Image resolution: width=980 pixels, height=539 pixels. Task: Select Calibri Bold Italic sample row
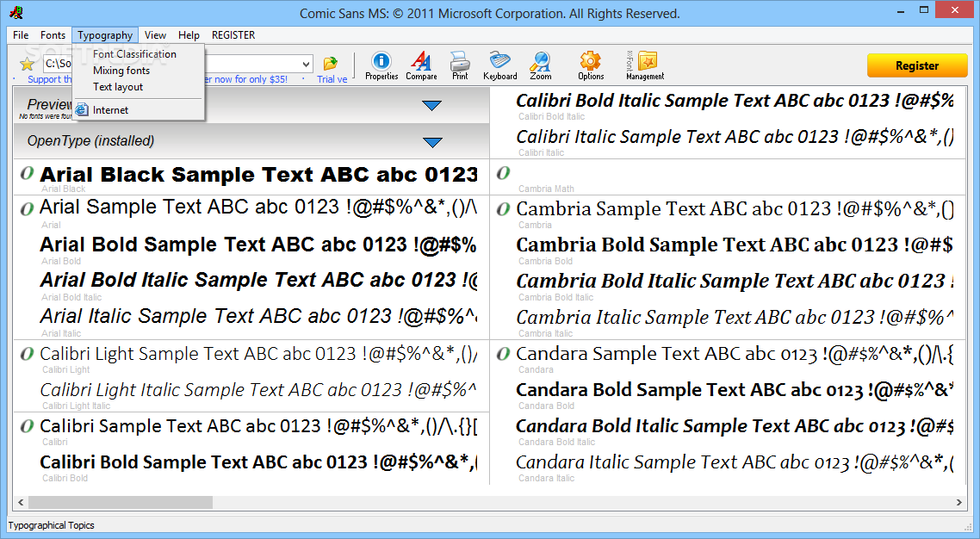(x=735, y=101)
